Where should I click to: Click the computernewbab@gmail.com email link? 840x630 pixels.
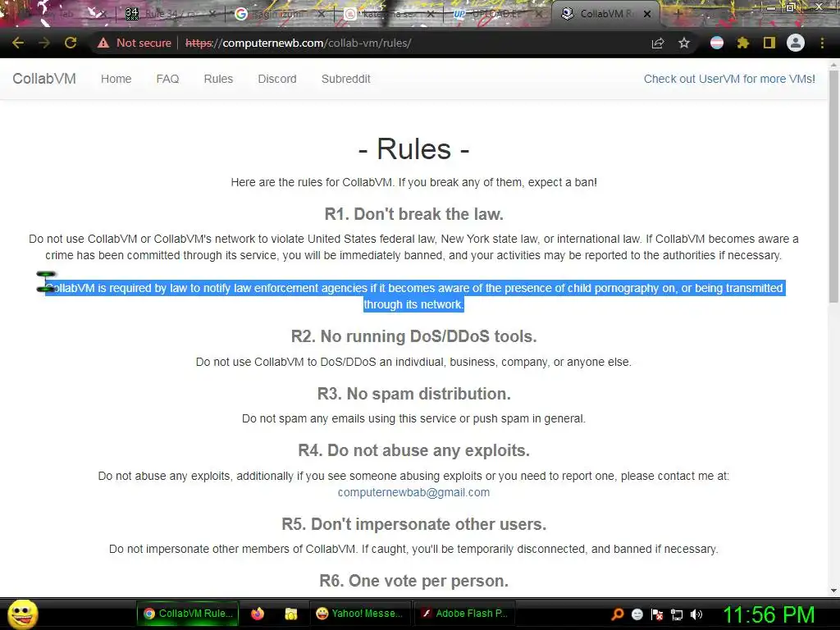coord(413,492)
